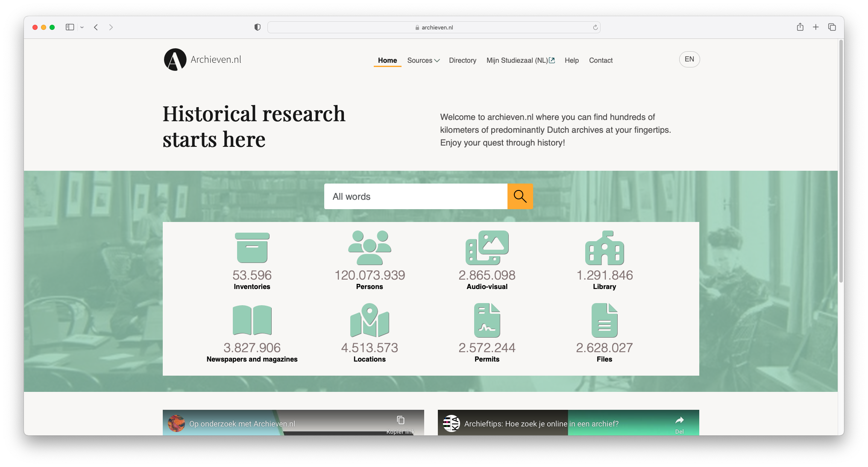
Task: Open the Permits signed document icon
Action: (x=487, y=320)
